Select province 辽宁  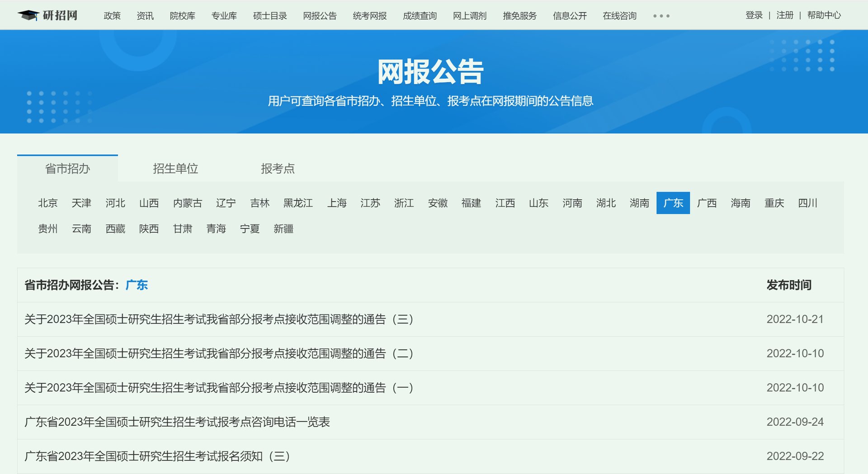[x=226, y=203]
